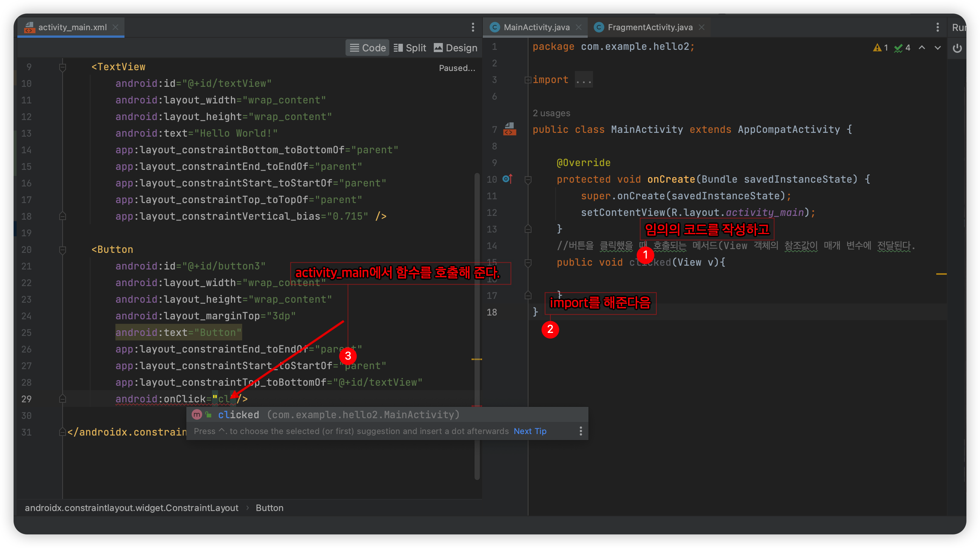Switch layout editor to Design view
The height and width of the screenshot is (548, 980).
coord(455,48)
